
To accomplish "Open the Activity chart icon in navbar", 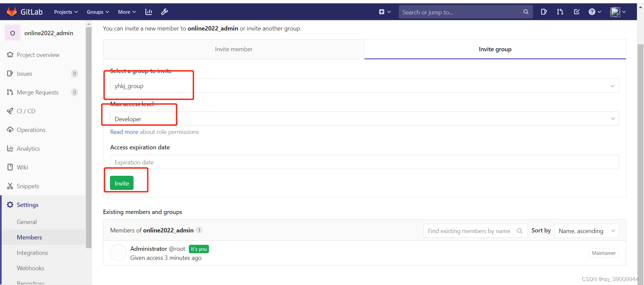I will [149, 12].
